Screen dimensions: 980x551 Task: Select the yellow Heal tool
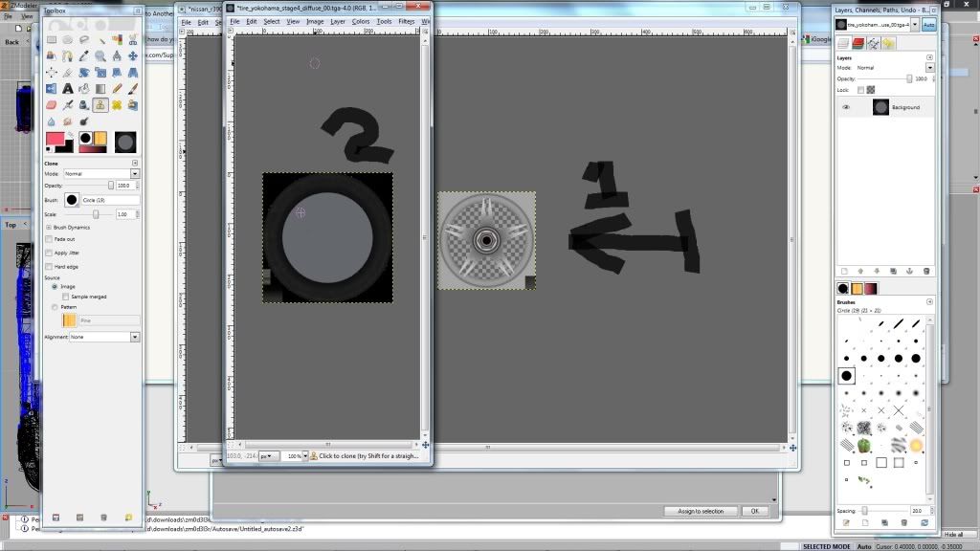coord(117,105)
